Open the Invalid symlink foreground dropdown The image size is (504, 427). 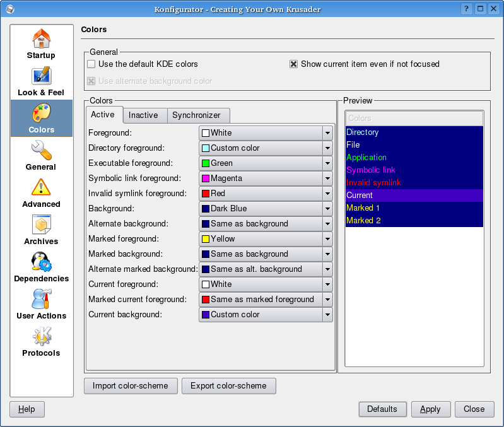click(x=266, y=194)
